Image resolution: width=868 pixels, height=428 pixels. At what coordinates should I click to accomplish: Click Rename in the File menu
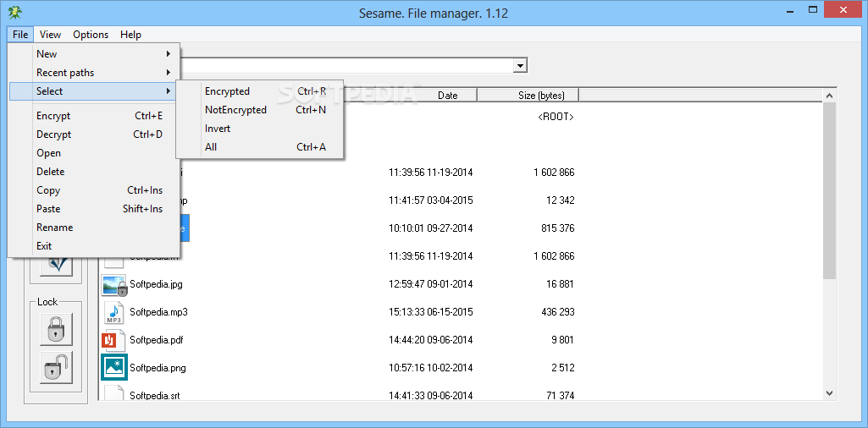[94, 228]
